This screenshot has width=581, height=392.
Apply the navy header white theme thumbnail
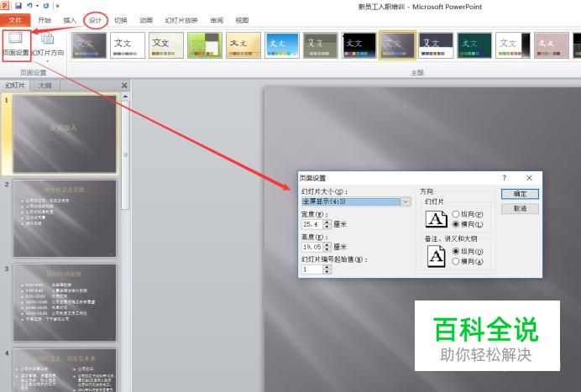click(436, 45)
